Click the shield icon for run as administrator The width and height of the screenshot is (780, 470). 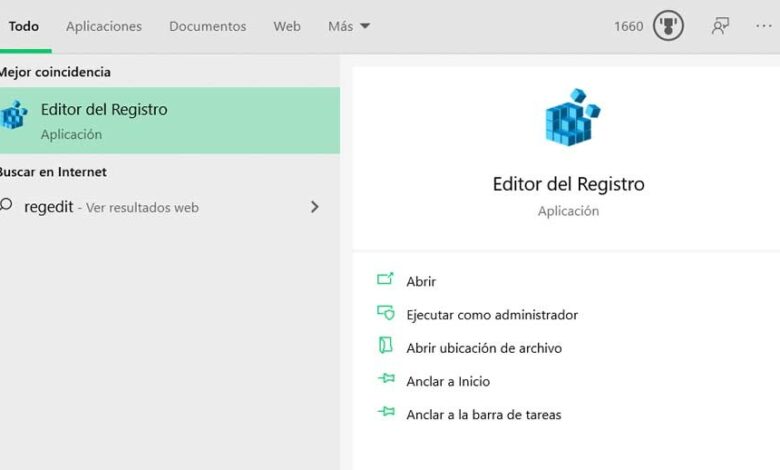[x=386, y=313]
